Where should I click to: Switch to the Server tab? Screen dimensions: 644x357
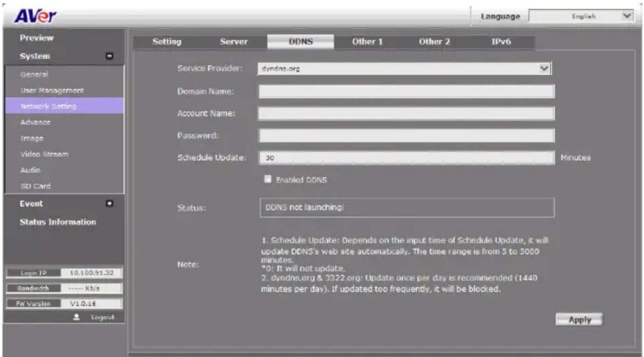233,42
